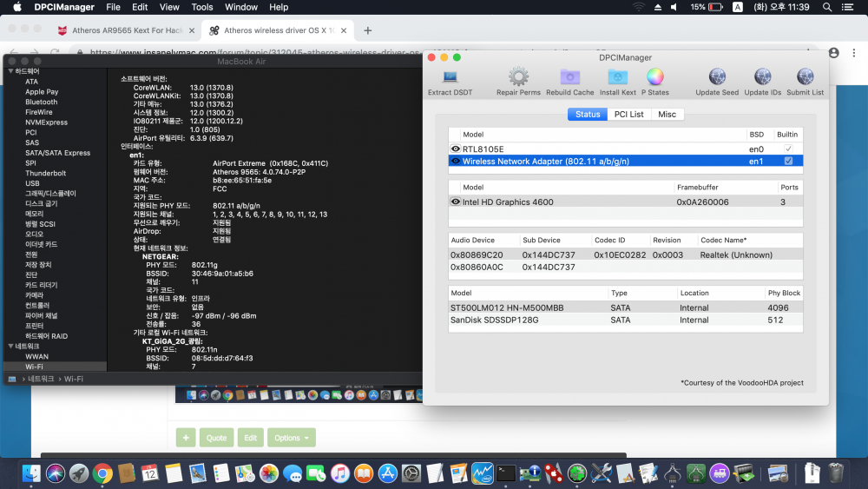Click the menu bar clock showing 11:39
The image size is (868, 489).
[781, 7]
